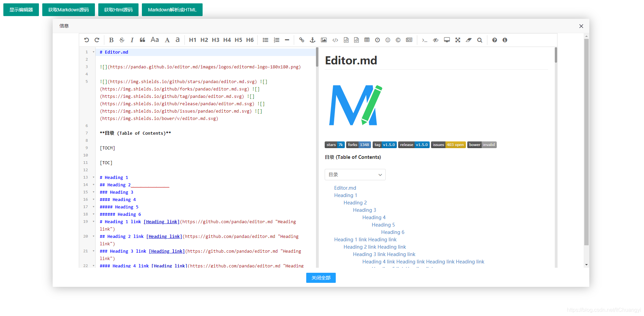Viewport: 644px width, 316px height.
Task: Click the 获取Html源码 button
Action: coord(118,10)
